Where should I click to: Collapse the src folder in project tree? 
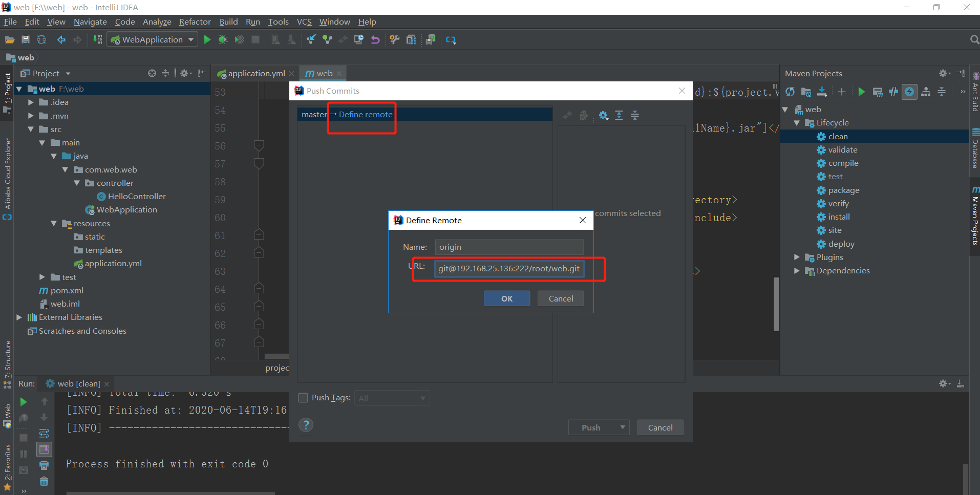tap(31, 129)
